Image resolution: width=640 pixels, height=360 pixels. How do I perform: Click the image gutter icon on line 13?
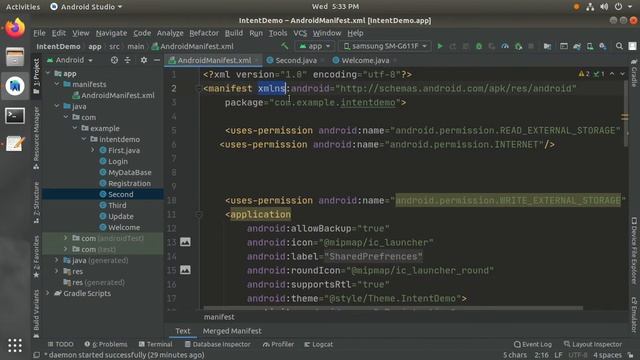[185, 242]
